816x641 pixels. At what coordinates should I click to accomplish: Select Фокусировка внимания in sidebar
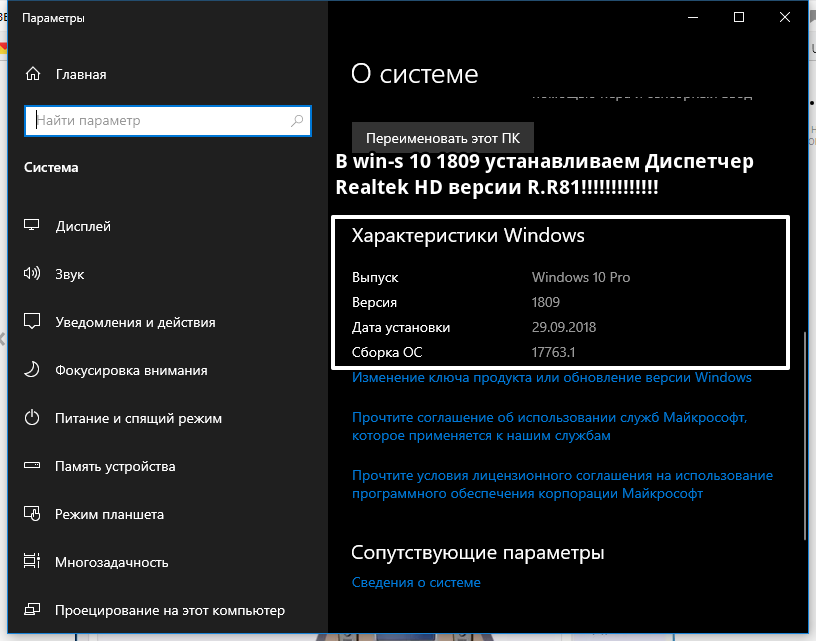click(131, 370)
